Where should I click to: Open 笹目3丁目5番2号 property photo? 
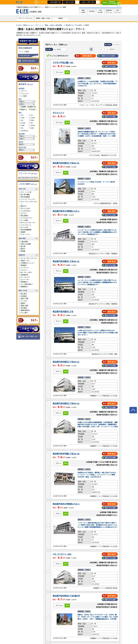pos(64,619)
